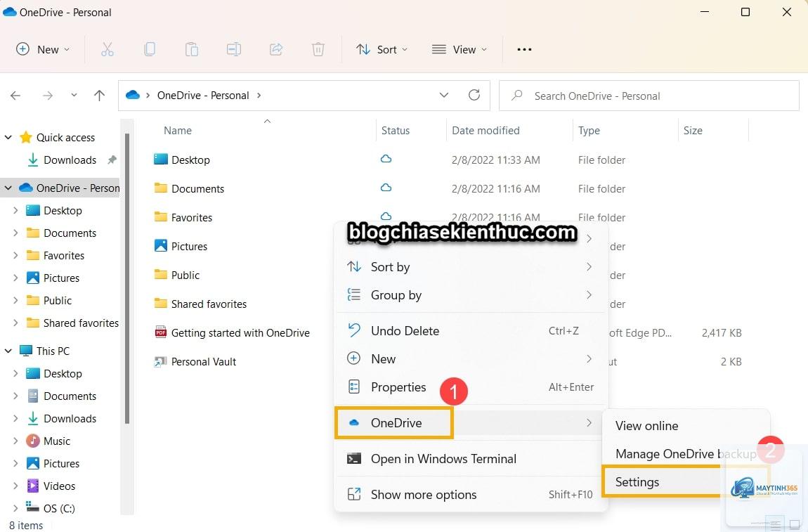Click the navigation pane vertical scrollbar

point(126,278)
